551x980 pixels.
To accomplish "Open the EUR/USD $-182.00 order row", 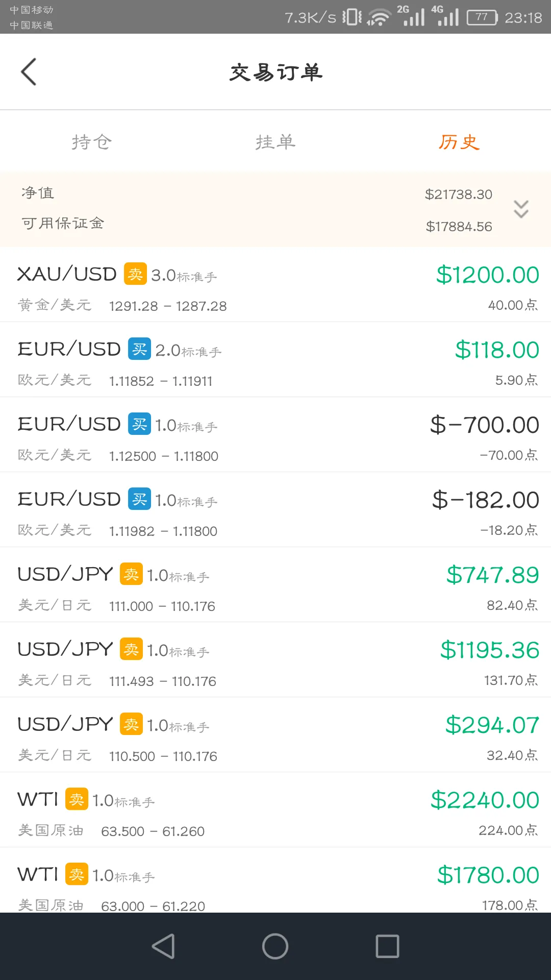I will click(275, 510).
